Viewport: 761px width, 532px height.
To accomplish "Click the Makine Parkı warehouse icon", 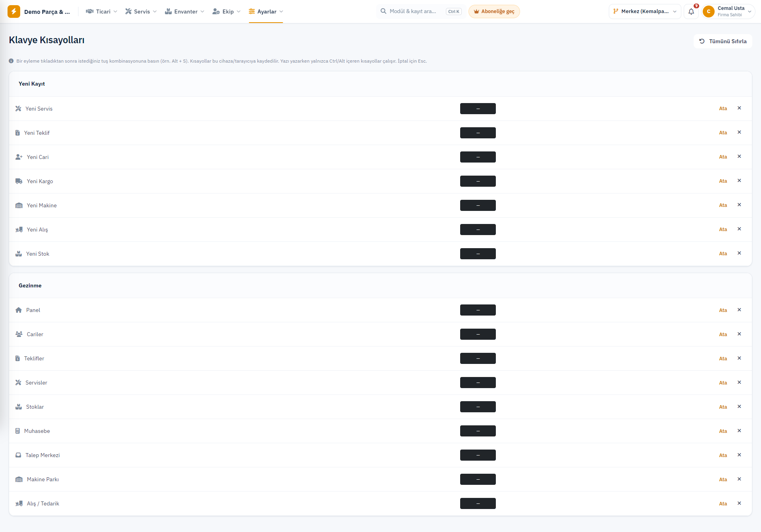I will [19, 479].
